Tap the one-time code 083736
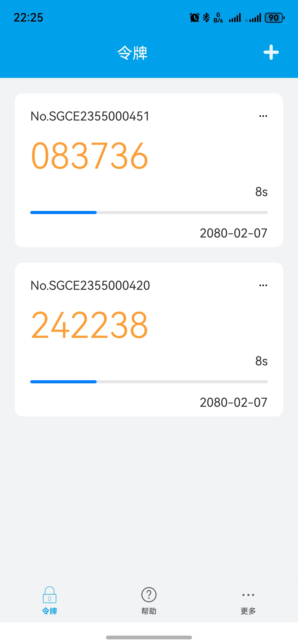The height and width of the screenshot is (644, 298). tap(89, 156)
